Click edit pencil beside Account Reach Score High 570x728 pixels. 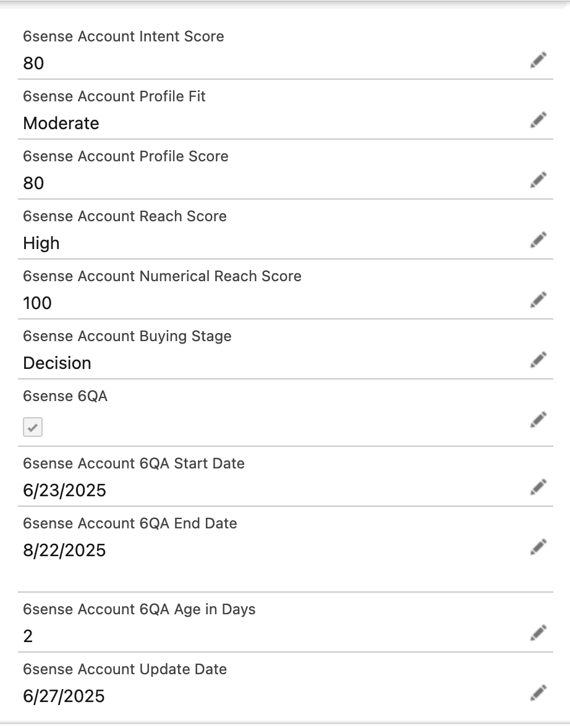click(x=538, y=240)
